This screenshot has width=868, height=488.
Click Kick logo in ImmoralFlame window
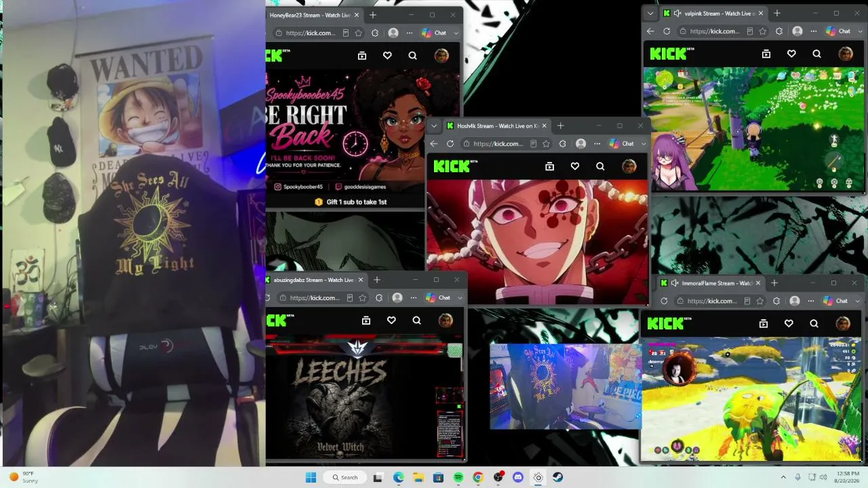tap(668, 323)
